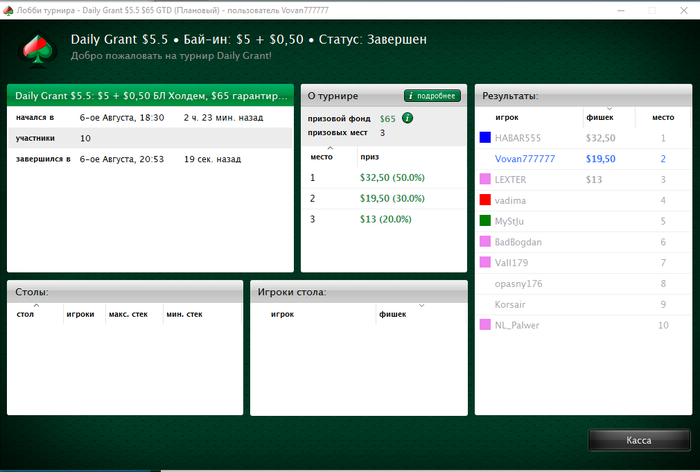Click the 'Столы:' panel header
700x472 pixels.
125,292
